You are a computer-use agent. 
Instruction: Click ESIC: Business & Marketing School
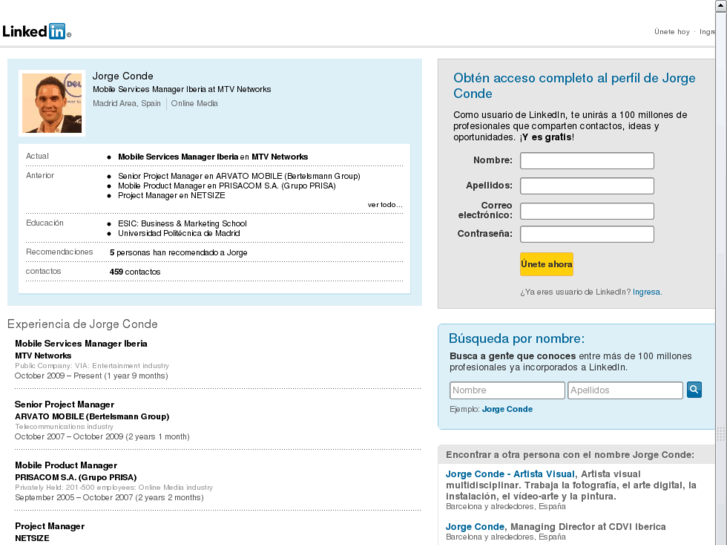[x=182, y=224]
